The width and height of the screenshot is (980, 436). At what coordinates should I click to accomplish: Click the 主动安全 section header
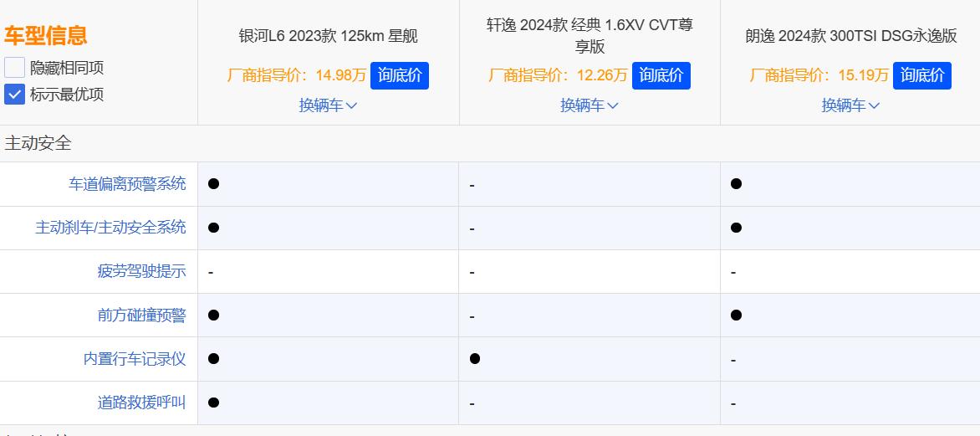38,143
